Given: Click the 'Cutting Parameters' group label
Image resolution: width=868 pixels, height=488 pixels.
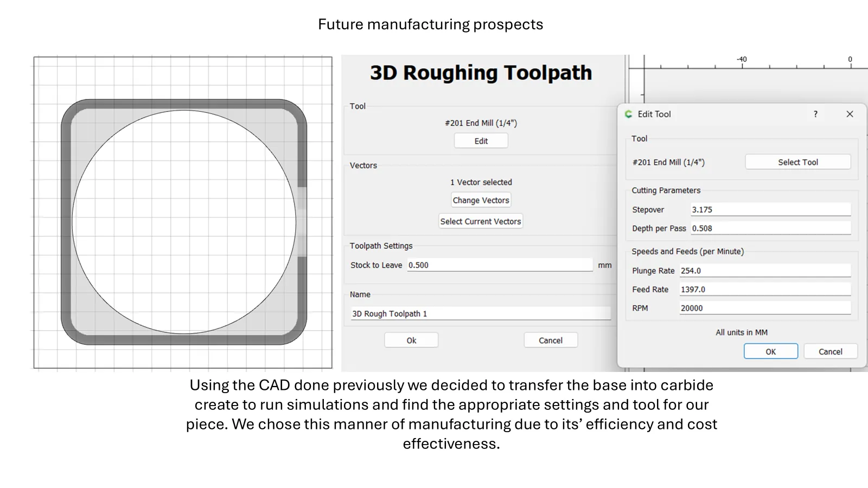Looking at the screenshot, I should [x=666, y=190].
